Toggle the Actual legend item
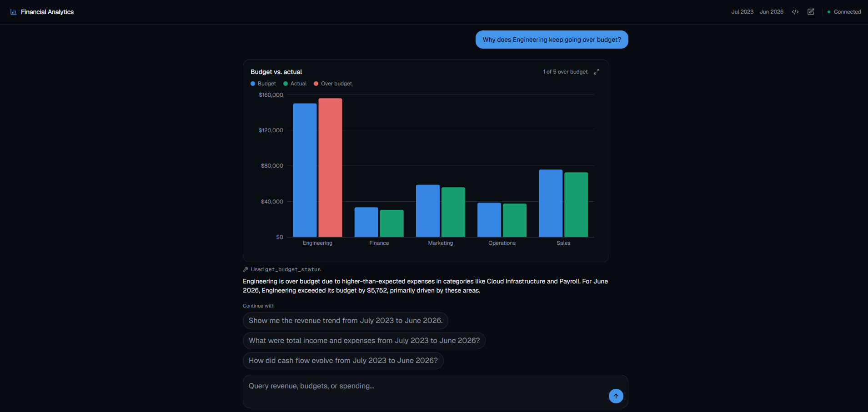The width and height of the screenshot is (868, 412). pyautogui.click(x=295, y=84)
